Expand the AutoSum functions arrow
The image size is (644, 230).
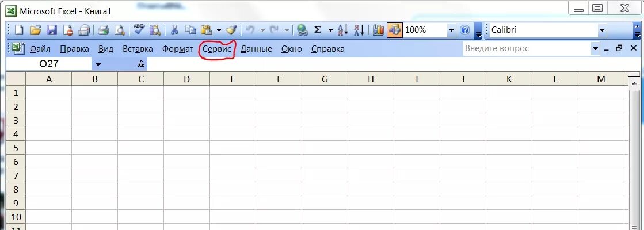(x=330, y=30)
